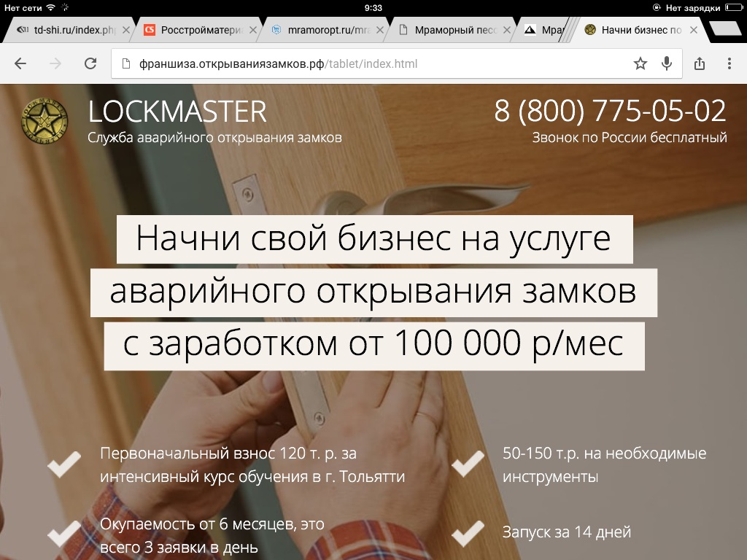Close the td-shi.ru tab
This screenshot has width=747, height=560.
127,30
